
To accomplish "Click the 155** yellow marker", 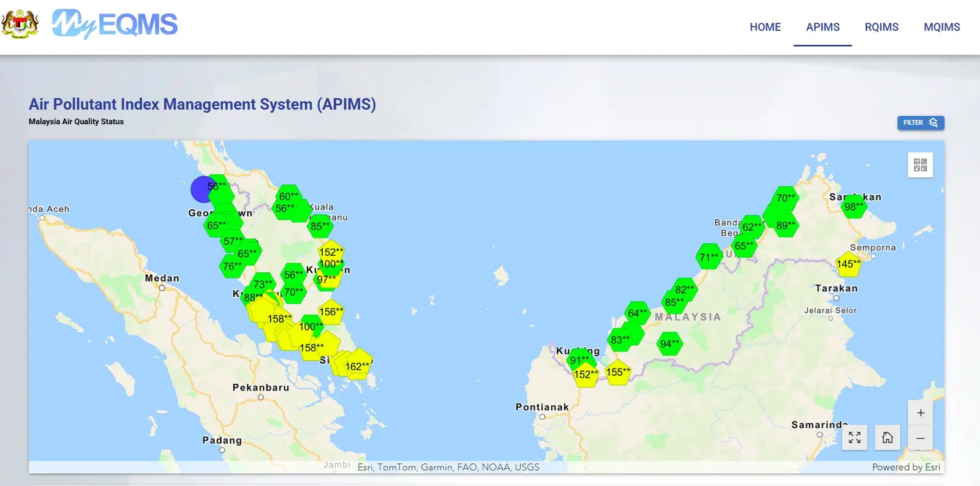I will tap(618, 372).
